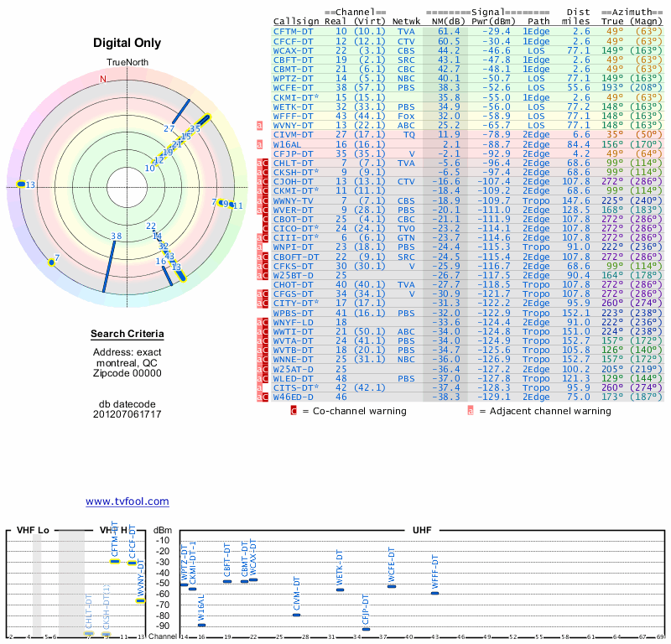Screen dimensions: 671x644
Task: Click the co-channel warning legend icon
Action: coord(294,411)
